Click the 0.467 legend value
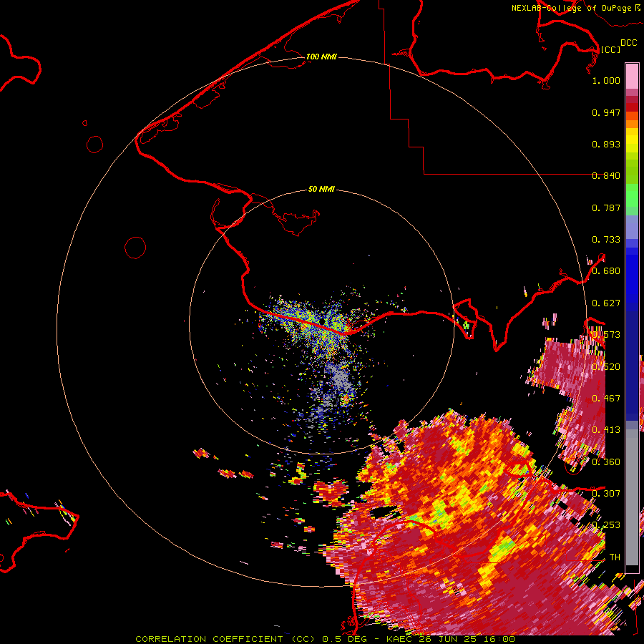The image size is (644, 644). [606, 399]
